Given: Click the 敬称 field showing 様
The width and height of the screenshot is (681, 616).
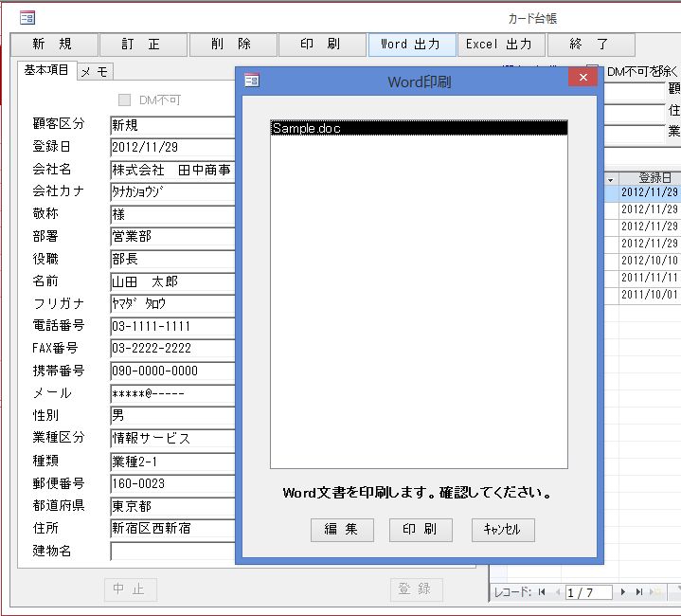Looking at the screenshot, I should click(172, 214).
